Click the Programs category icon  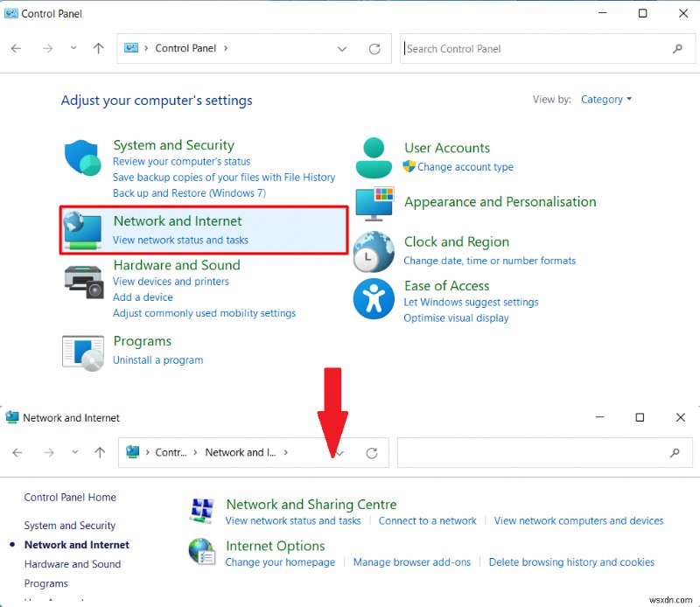pos(83,352)
